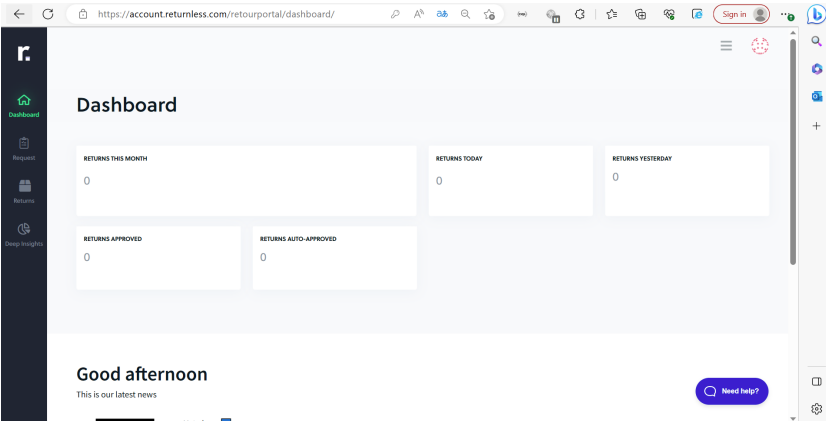Open saved passwords key icon
This screenshot has height=421, width=826.
tap(395, 14)
